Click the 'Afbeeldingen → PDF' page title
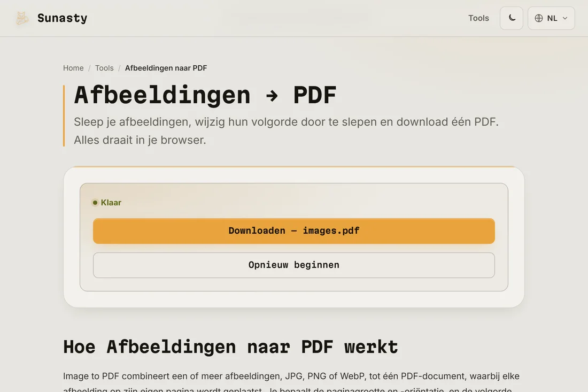Viewport: 588px width, 392px height. 205,95
